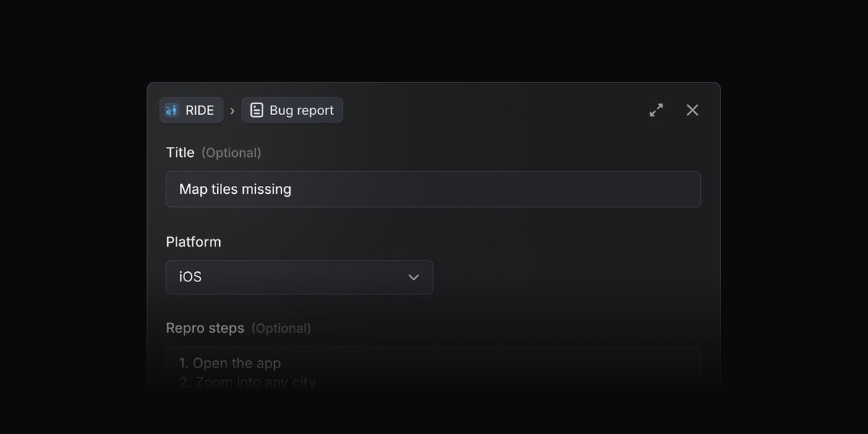
Task: Select the iOS platform entry
Action: (190, 277)
